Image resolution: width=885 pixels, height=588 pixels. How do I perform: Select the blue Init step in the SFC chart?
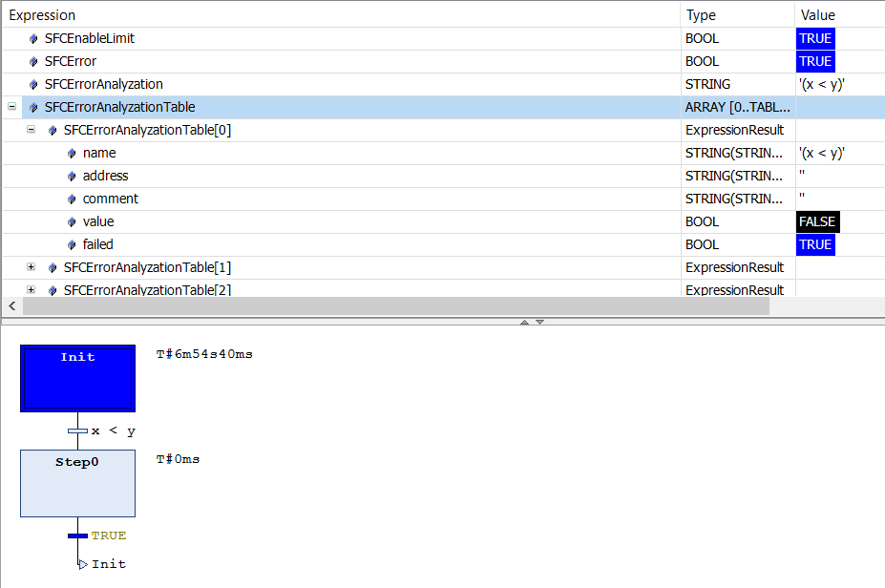(x=77, y=378)
